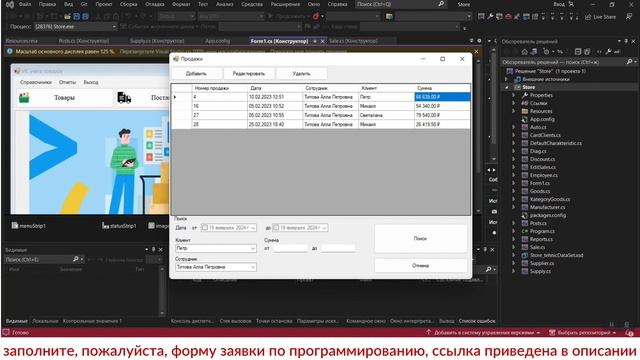Viewport: 640px width, 360px height.
Task: Open the 'до' date picker dropdown arrow
Action: (324, 228)
